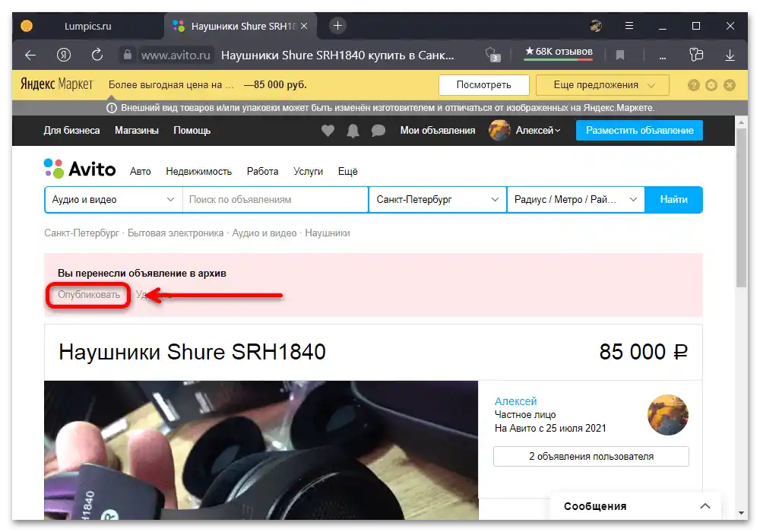Viewport: 760px width, 532px height.
Task: Open Авто category
Action: [140, 172]
